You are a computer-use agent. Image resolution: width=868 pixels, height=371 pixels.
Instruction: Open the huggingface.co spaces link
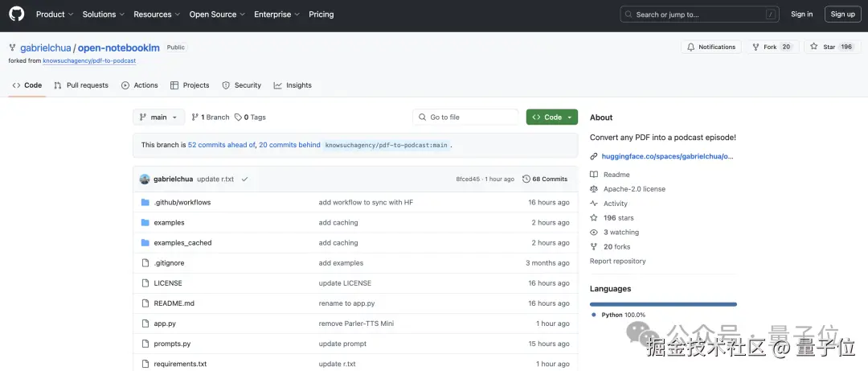[x=667, y=156]
